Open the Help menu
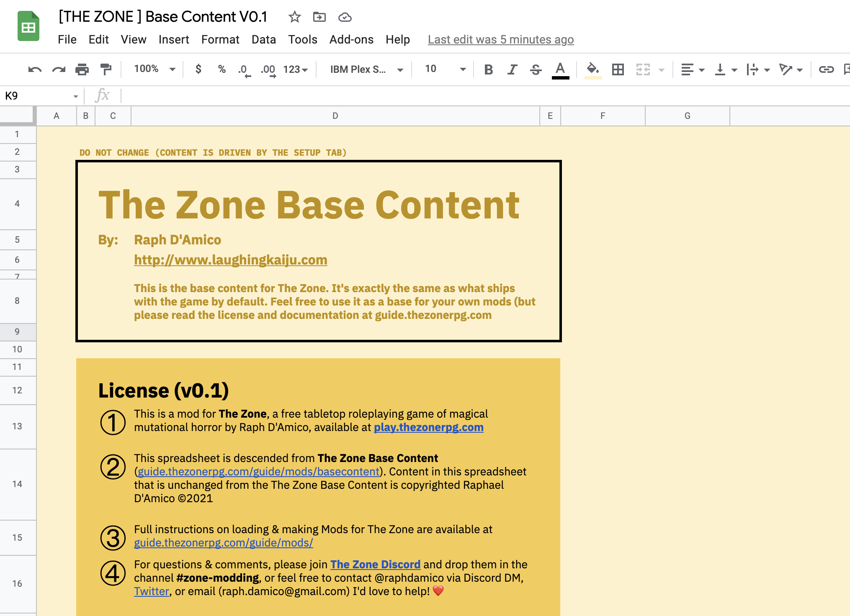Viewport: 850px width, 616px height. (398, 39)
